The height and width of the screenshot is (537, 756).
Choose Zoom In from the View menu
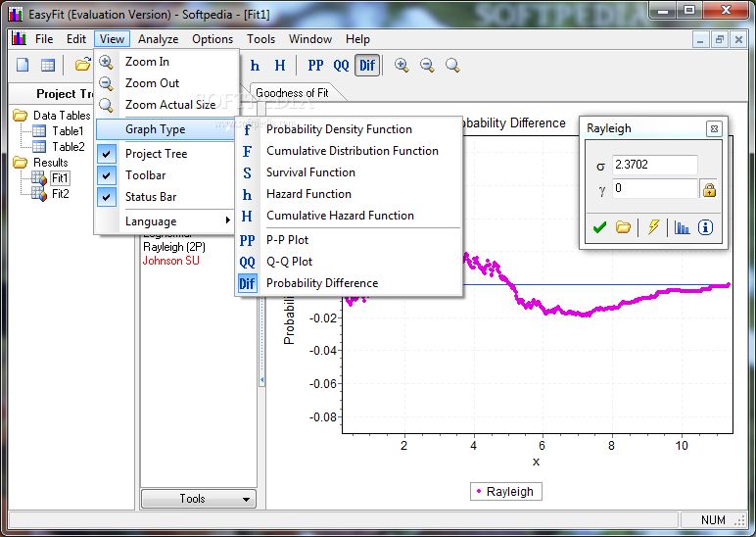(x=166, y=62)
